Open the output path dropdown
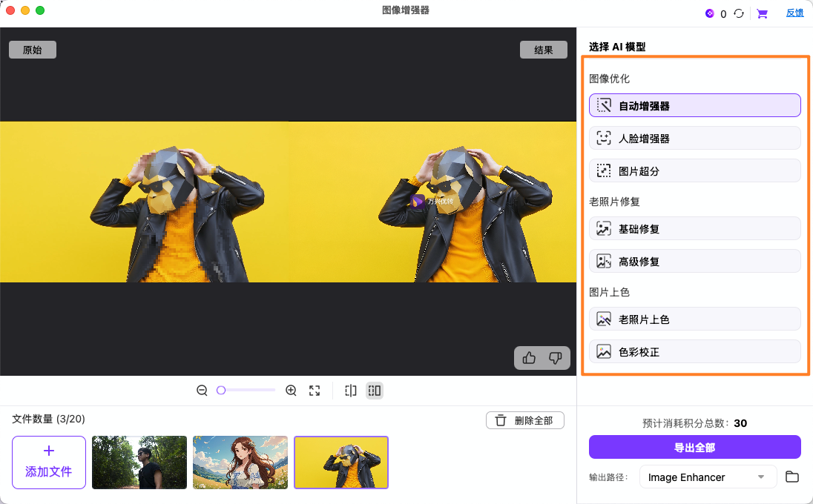This screenshot has width=813, height=504. (708, 477)
